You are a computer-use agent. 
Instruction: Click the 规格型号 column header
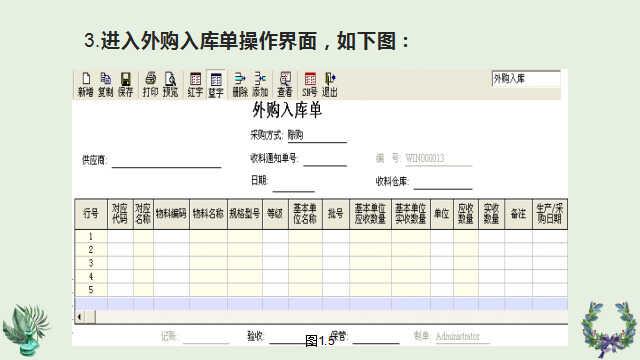245,214
